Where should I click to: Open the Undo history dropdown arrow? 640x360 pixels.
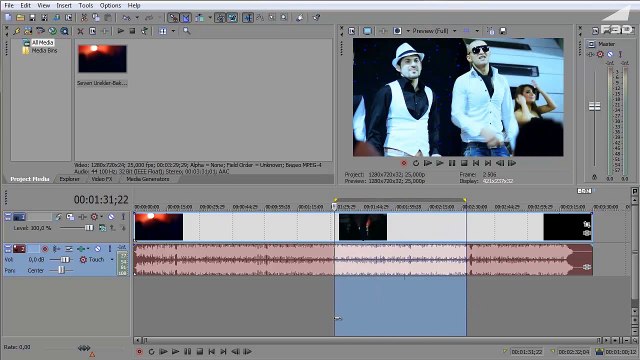pyautogui.click(x=137, y=18)
